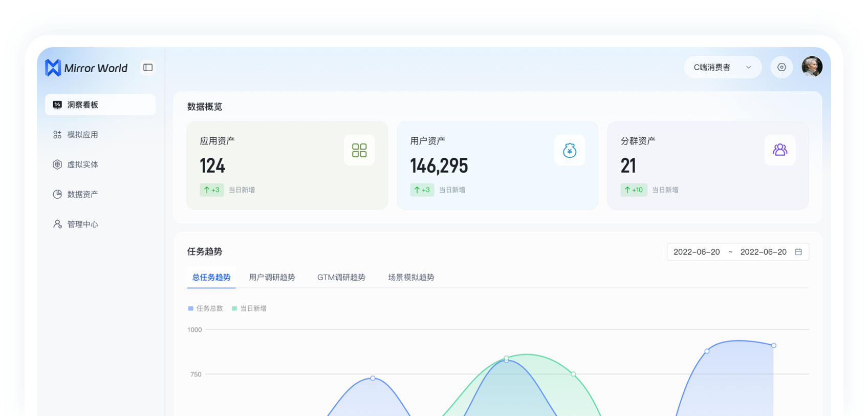Image resolution: width=868 pixels, height=416 pixels.
Task: Switch to the 总任务趋势 tab
Action: pyautogui.click(x=211, y=277)
